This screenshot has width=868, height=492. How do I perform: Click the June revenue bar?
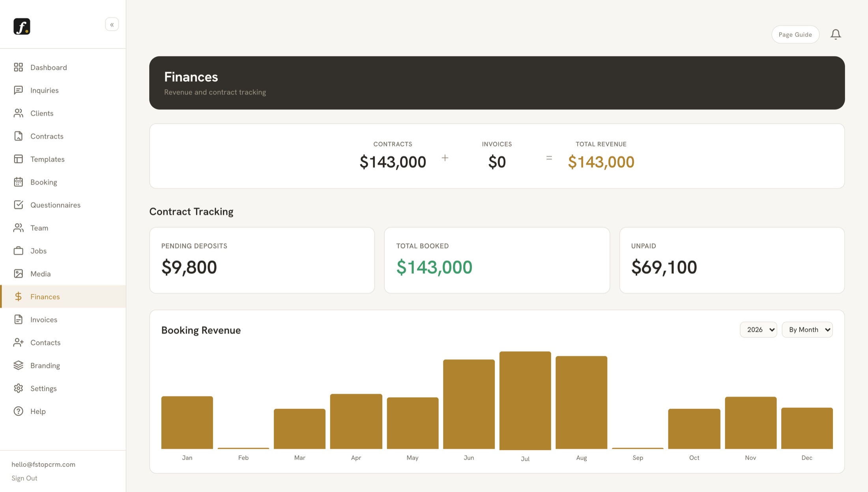pyautogui.click(x=469, y=404)
